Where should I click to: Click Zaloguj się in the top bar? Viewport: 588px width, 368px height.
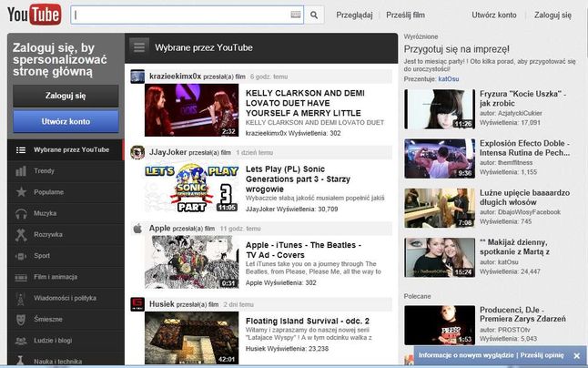[553, 15]
